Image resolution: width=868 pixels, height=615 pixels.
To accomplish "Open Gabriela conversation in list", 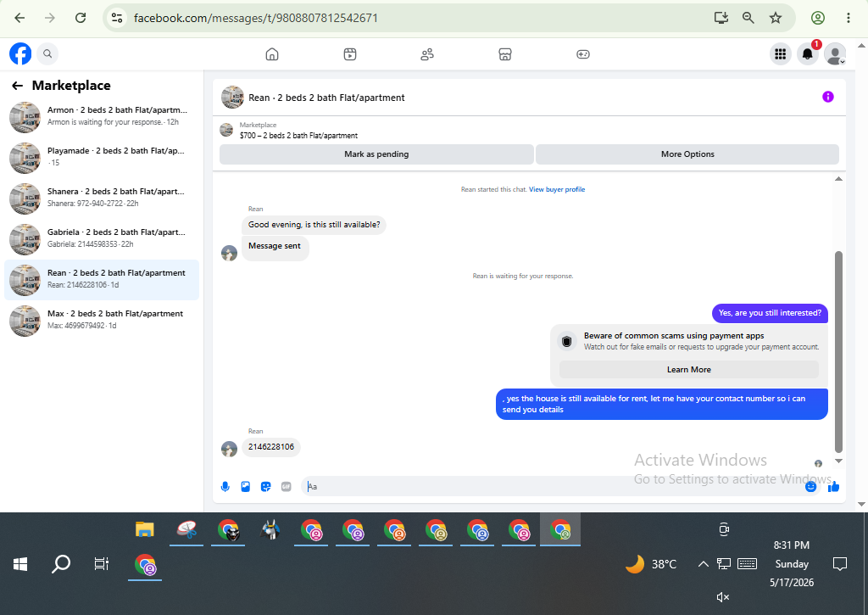I will [x=102, y=239].
